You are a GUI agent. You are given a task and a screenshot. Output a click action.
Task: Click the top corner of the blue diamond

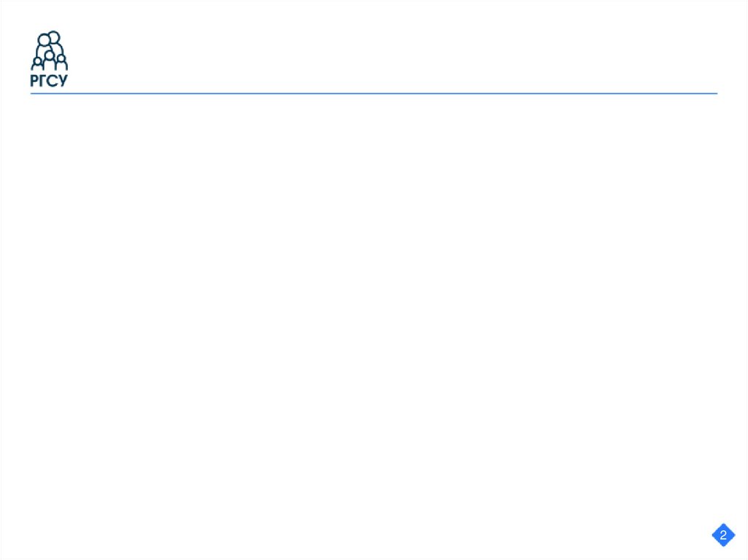coord(723,523)
